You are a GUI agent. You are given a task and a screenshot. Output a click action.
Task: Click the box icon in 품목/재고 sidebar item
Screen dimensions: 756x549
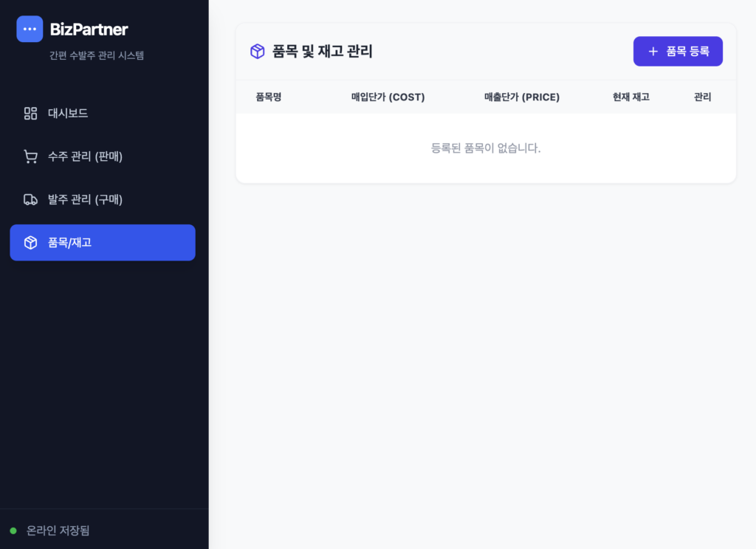coord(30,243)
